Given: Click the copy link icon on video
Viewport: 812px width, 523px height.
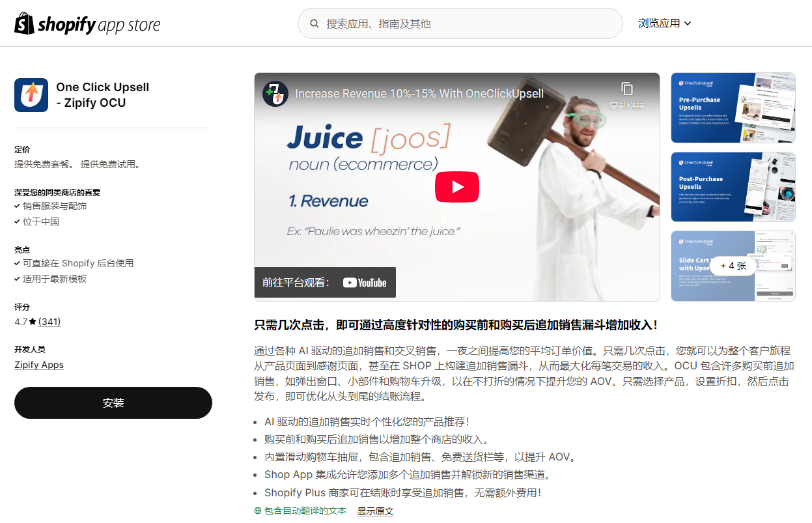Looking at the screenshot, I should point(627,88).
